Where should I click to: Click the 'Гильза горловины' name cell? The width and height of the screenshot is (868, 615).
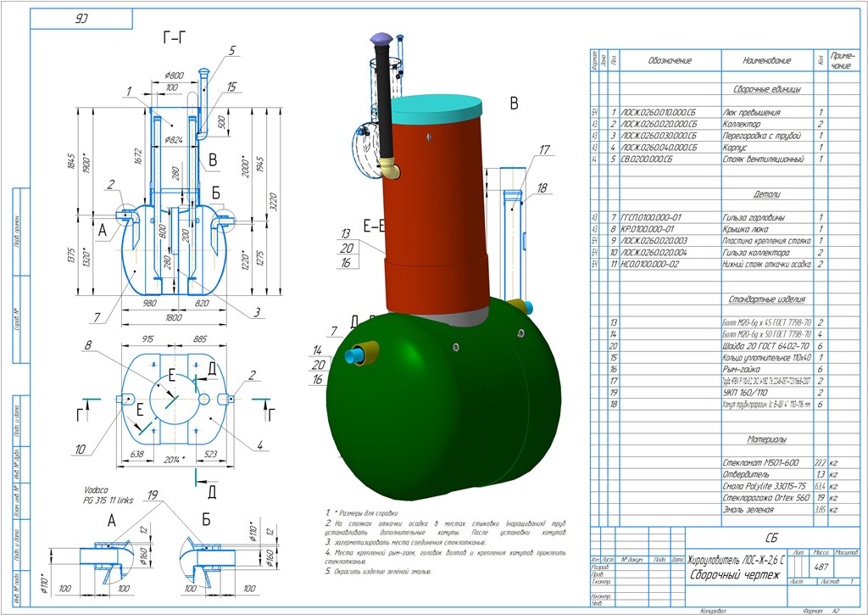754,218
